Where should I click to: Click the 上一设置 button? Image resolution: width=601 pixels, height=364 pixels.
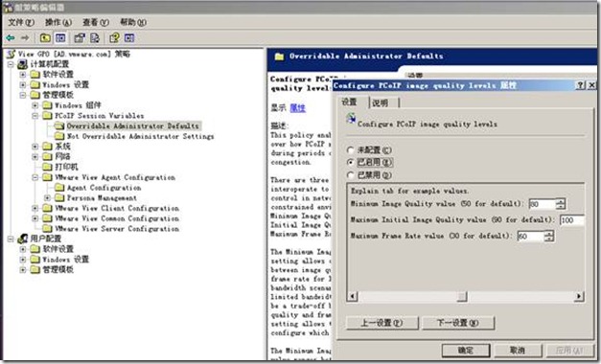pos(381,323)
